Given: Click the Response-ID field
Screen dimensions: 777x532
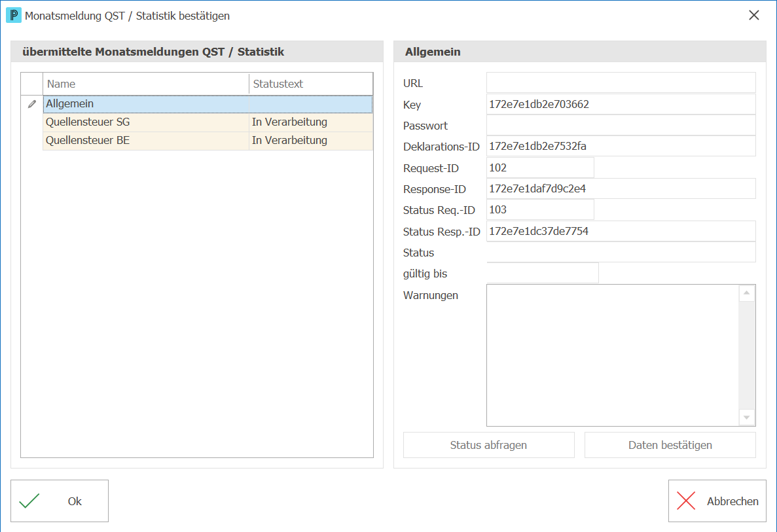Looking at the screenshot, I should click(x=621, y=188).
